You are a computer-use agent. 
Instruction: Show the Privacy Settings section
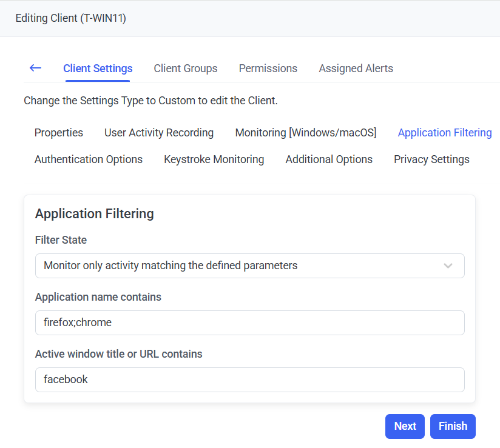(x=431, y=159)
